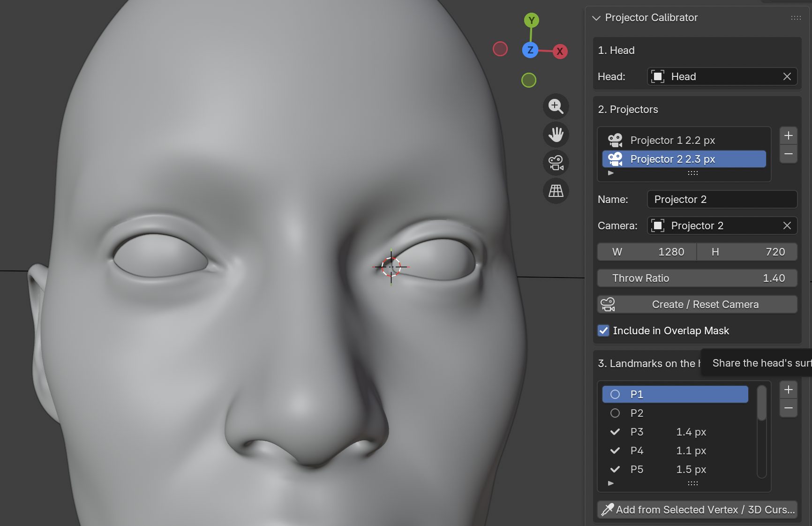This screenshot has width=812, height=526.
Task: Collapse the Projector Calibrator panel
Action: 596,18
